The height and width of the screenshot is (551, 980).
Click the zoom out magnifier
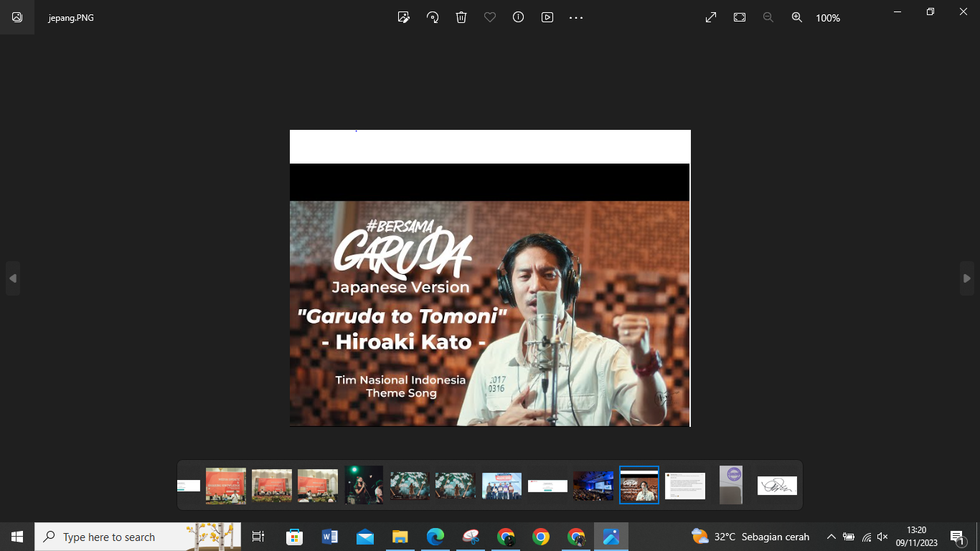tap(768, 17)
